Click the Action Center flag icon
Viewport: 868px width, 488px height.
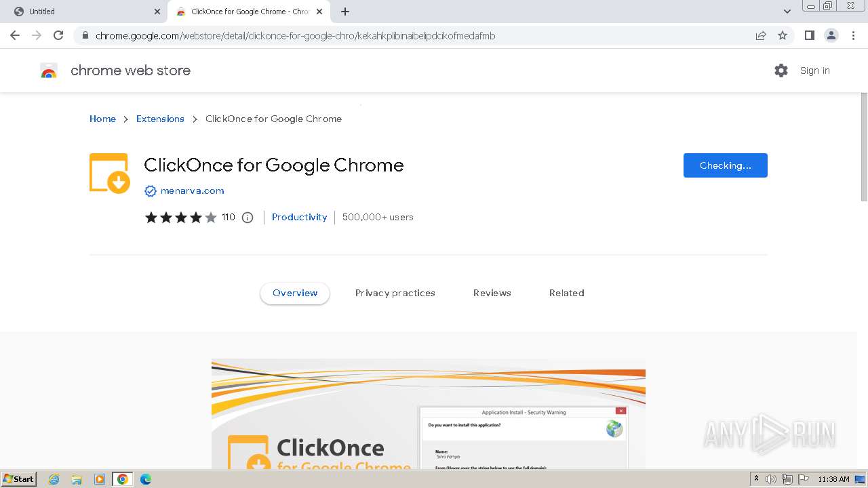click(804, 479)
